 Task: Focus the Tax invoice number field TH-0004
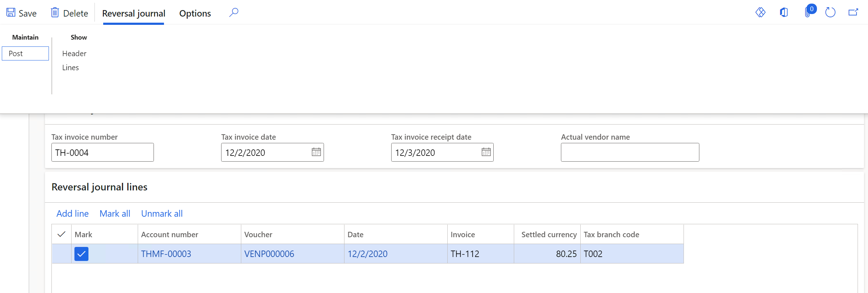pyautogui.click(x=102, y=152)
